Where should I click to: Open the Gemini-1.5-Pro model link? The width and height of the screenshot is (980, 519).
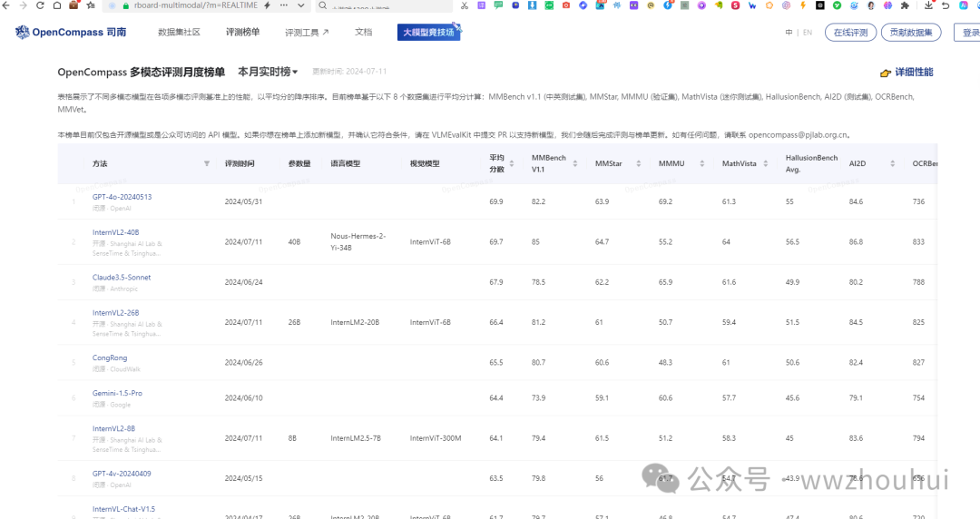click(117, 393)
